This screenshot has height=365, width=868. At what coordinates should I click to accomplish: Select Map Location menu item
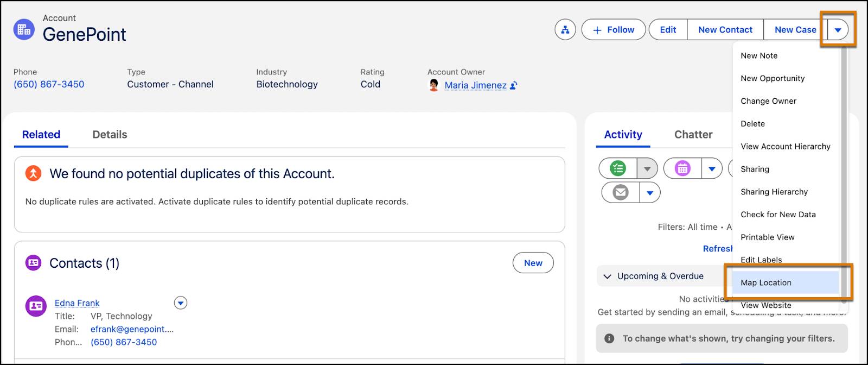coord(786,282)
